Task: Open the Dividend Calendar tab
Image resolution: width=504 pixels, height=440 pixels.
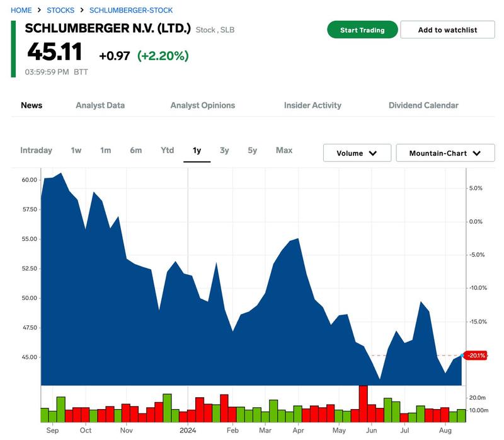Action: pyautogui.click(x=423, y=105)
